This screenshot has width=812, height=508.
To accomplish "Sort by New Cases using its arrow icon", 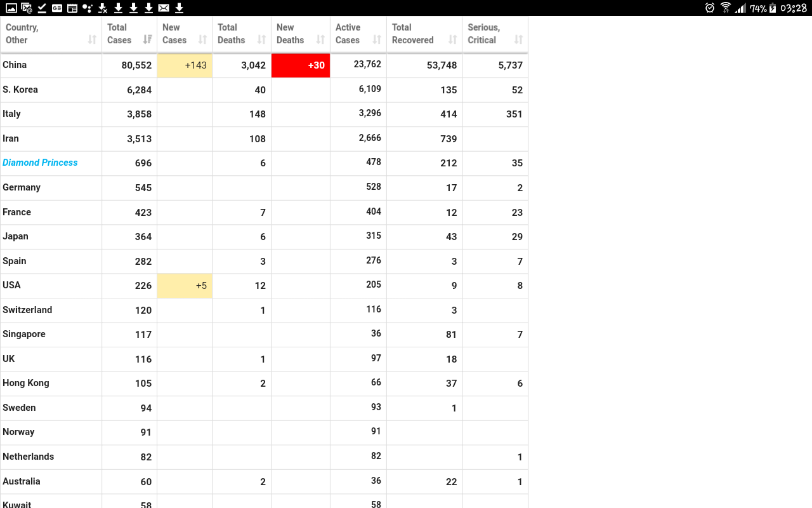I will click(x=202, y=40).
